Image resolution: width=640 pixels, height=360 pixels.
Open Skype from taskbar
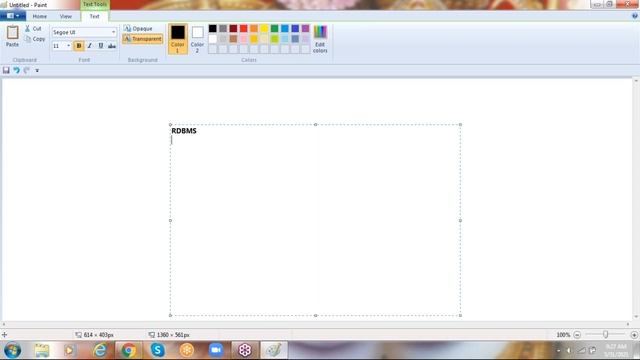158,350
